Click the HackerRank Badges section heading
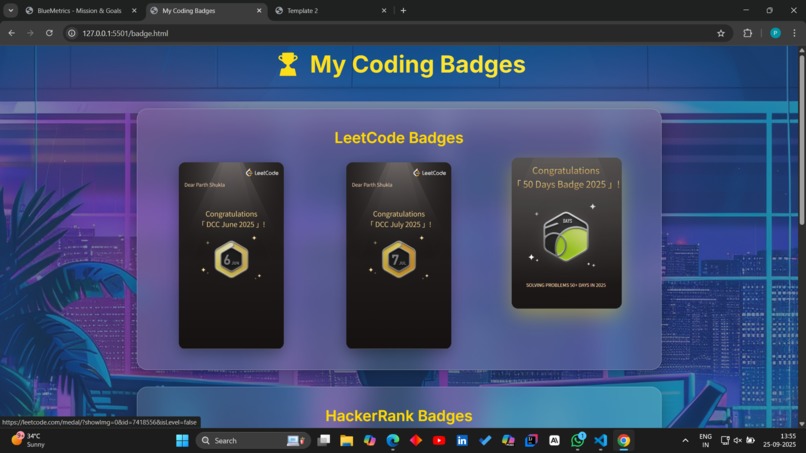The height and width of the screenshot is (453, 806). [x=399, y=415]
